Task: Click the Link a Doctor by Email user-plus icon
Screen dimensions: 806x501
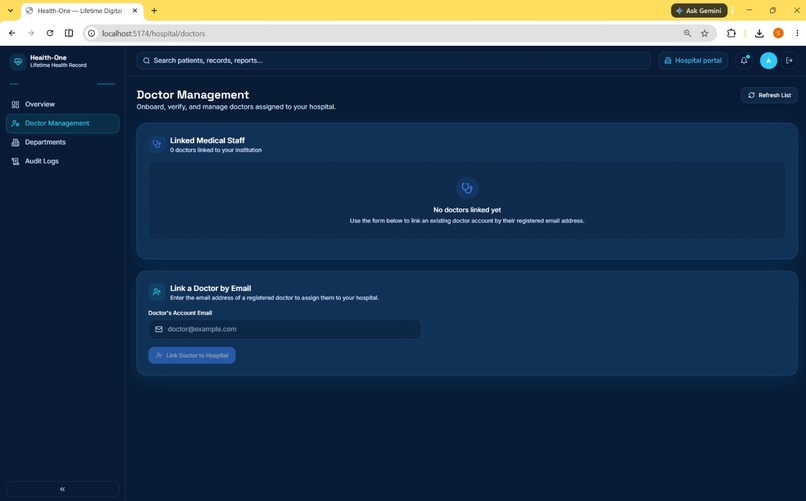Action: point(157,292)
